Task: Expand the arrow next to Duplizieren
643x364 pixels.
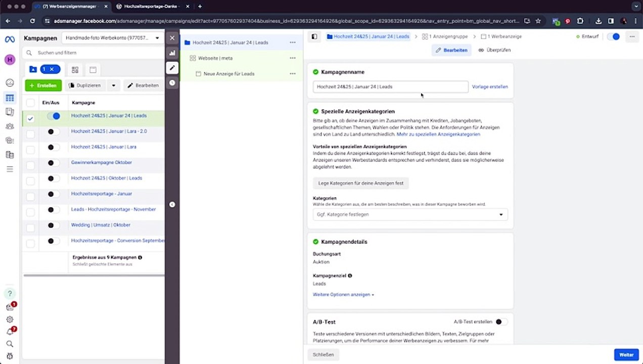Action: [113, 85]
